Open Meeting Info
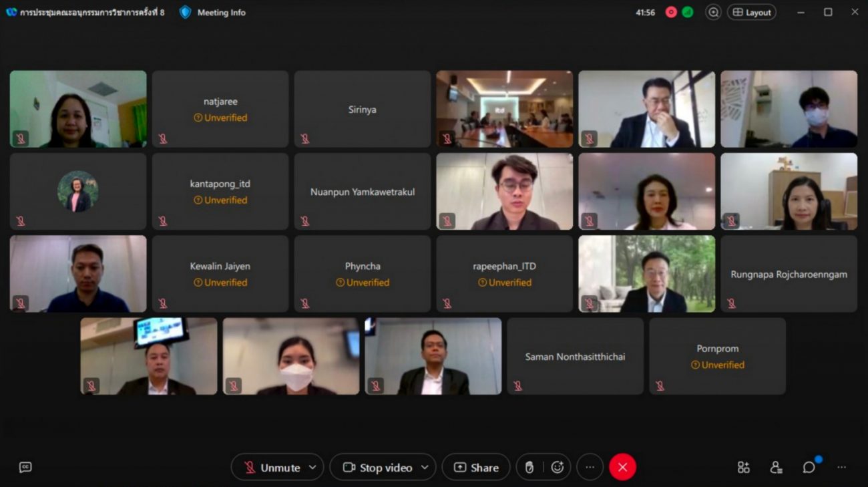Viewport: 868px width, 487px height. click(x=221, y=12)
